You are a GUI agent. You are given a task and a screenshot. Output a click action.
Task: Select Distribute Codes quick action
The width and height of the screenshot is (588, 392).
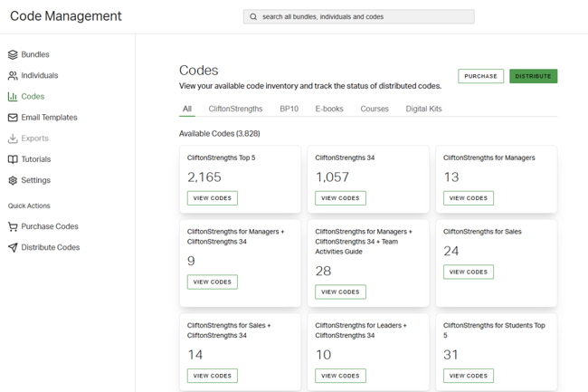[x=51, y=247]
